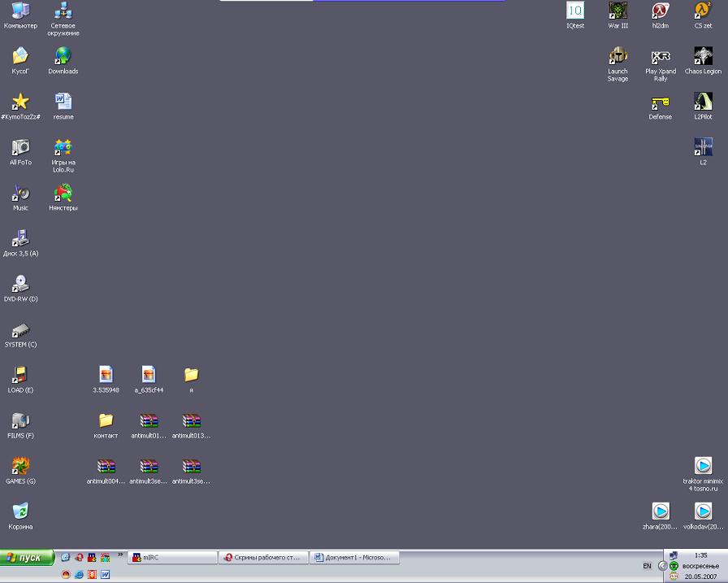Launch Игры на Lolo.Ru shortcut
The height and width of the screenshot is (583, 728).
[x=63, y=155]
